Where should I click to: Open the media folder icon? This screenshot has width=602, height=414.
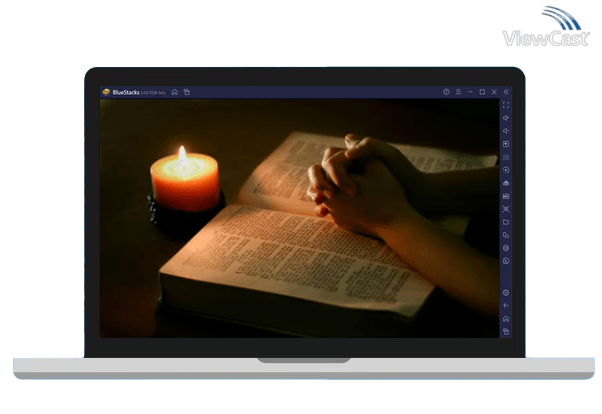(506, 222)
